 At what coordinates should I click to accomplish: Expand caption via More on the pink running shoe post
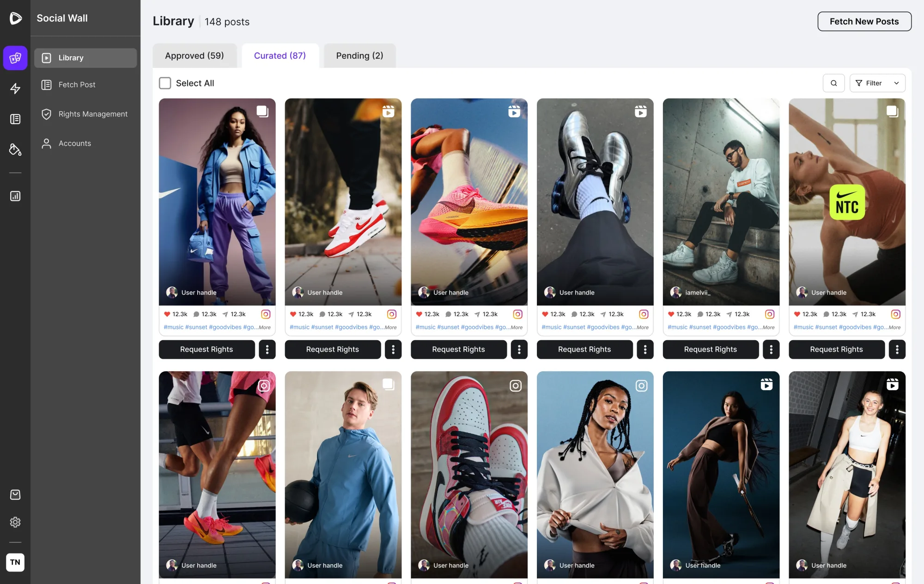517,327
